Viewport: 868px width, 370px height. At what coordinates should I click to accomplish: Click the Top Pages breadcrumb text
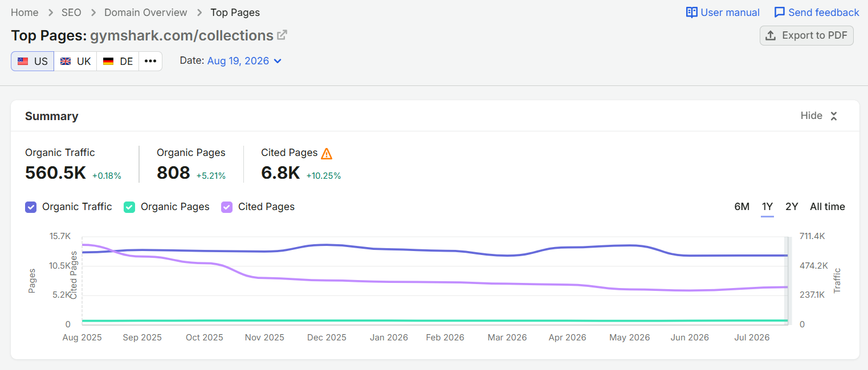235,13
